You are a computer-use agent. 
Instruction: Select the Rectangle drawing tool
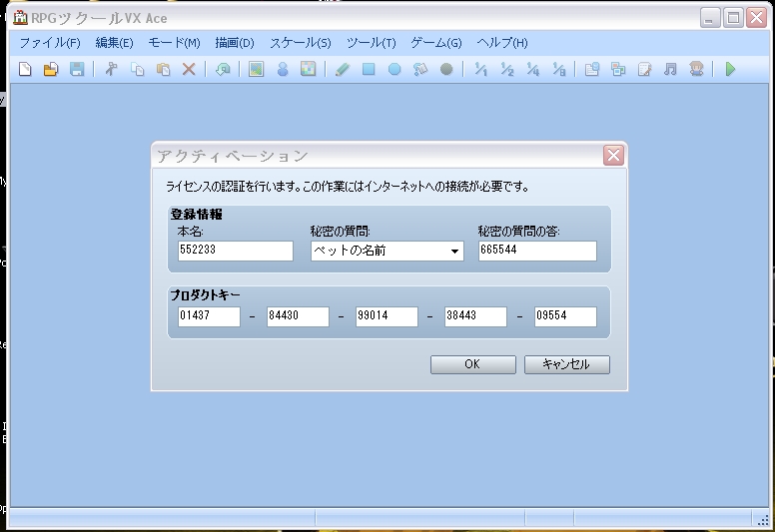pyautogui.click(x=369, y=69)
